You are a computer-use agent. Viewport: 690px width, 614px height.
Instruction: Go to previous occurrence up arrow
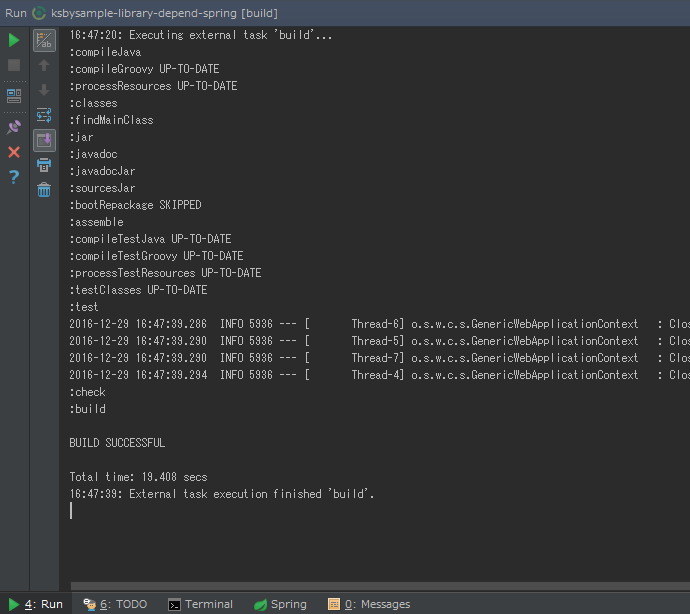(x=44, y=65)
